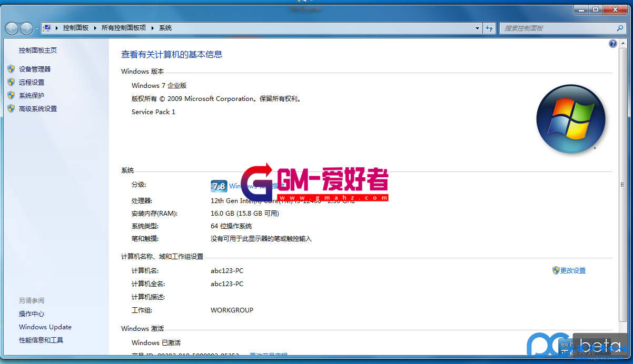This screenshot has height=364, width=633.
Task: Open 操作中心 under 另请参阅
Action: point(32,314)
